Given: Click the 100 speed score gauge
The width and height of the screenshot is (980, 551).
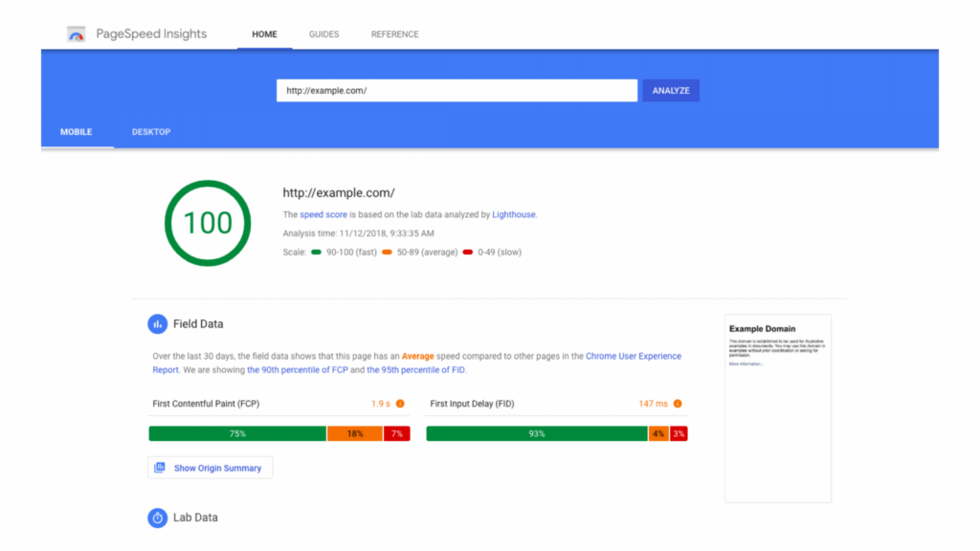Looking at the screenshot, I should 208,223.
